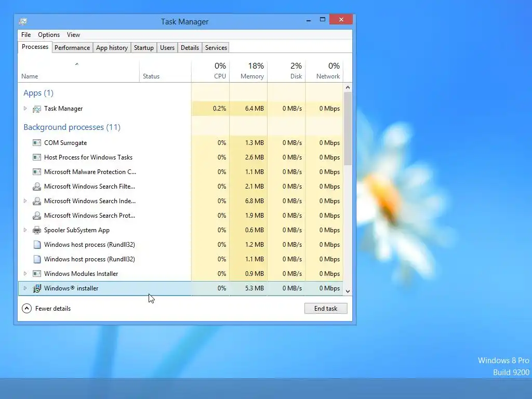The width and height of the screenshot is (532, 399).
Task: Click the scrollbar up arrow
Action: click(348, 87)
